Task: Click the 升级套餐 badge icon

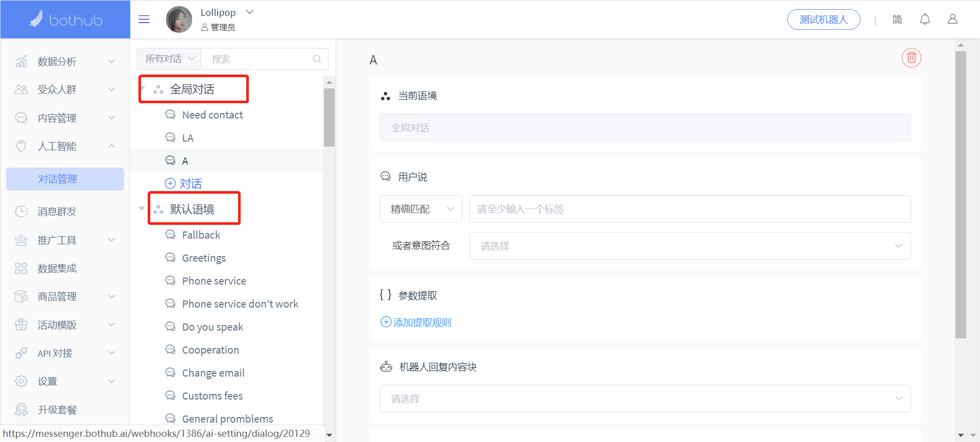Action: [x=21, y=410]
